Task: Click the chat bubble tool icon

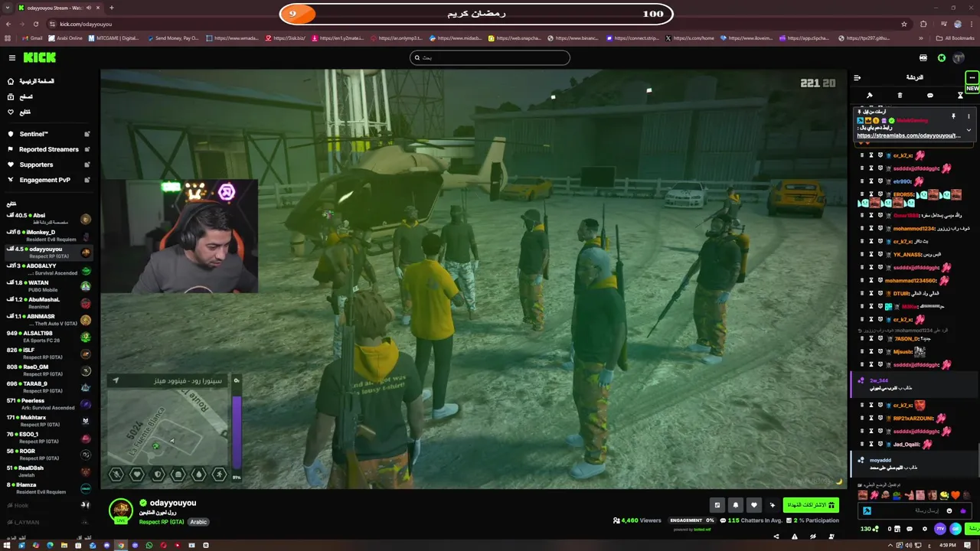Action: (929, 96)
